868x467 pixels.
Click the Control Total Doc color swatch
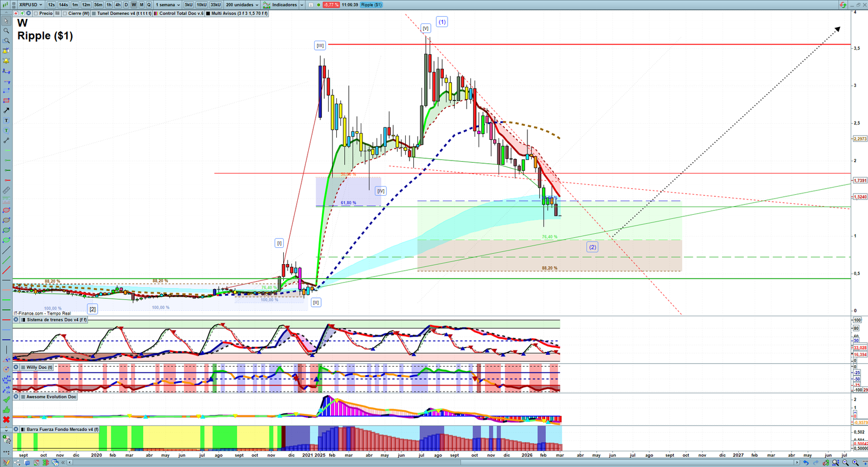pyautogui.click(x=156, y=14)
